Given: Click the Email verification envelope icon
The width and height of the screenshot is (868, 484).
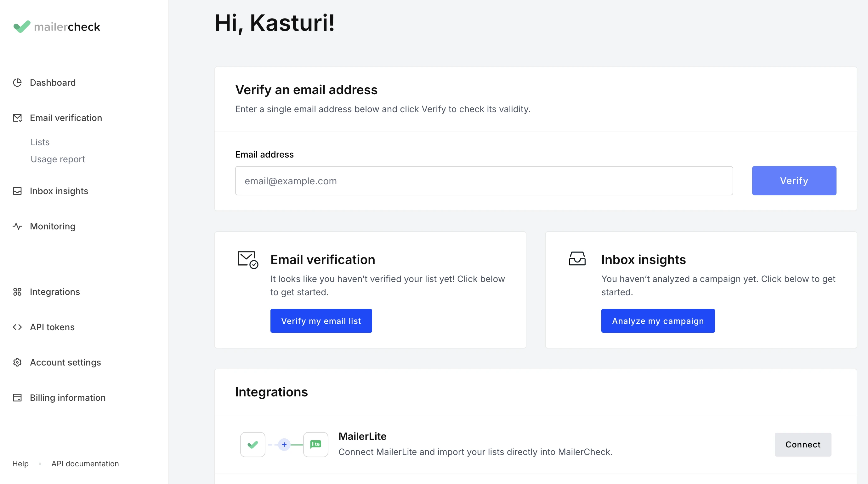Looking at the screenshot, I should pos(18,118).
